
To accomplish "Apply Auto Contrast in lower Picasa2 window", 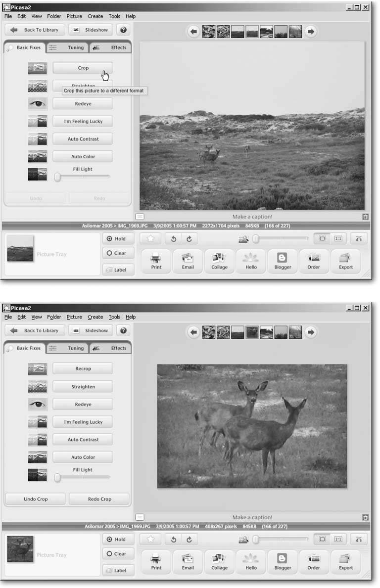I will (x=83, y=440).
